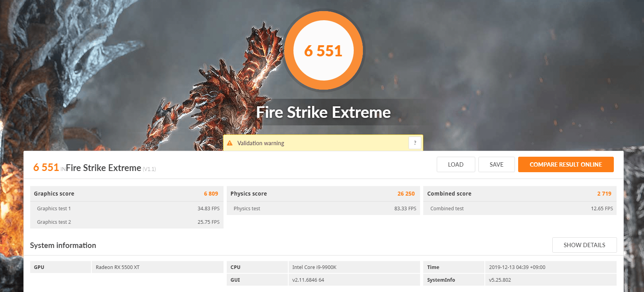644x292 pixels.
Task: Select the GUI label cell
Action: click(x=257, y=280)
